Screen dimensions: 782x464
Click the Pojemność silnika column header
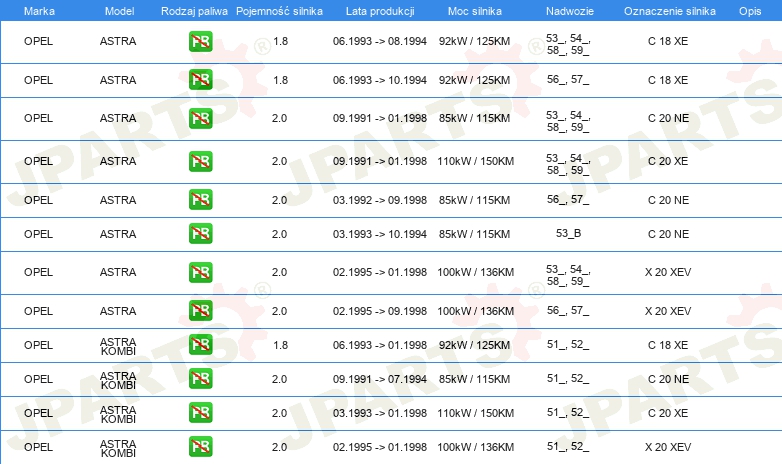click(x=279, y=11)
